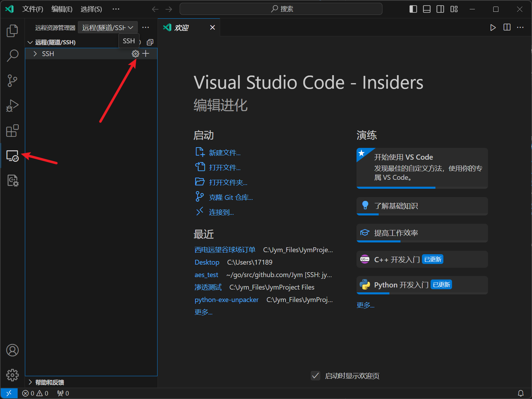Collapse the 远程(隧道/SSH) section header
This screenshot has width=532, height=399.
pos(55,42)
